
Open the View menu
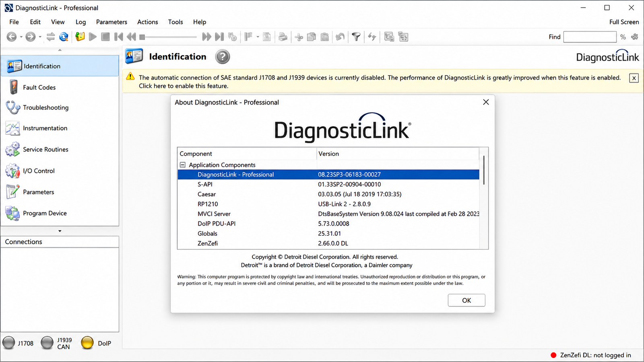click(58, 22)
